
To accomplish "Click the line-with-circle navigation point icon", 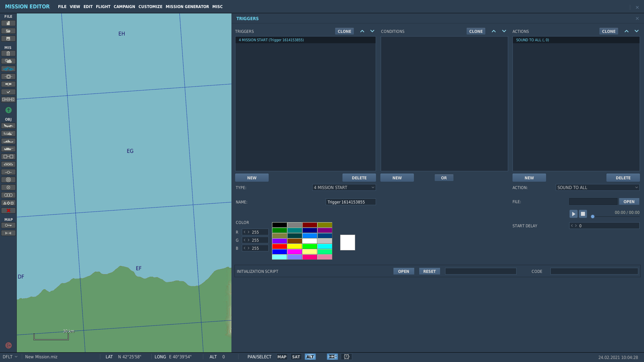I will click(8, 172).
